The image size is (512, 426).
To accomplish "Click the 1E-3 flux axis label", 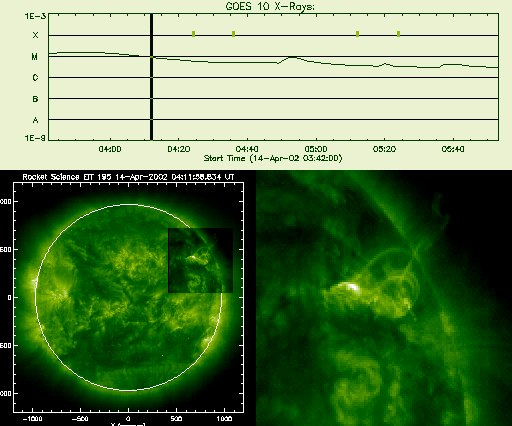I will 35,16.
